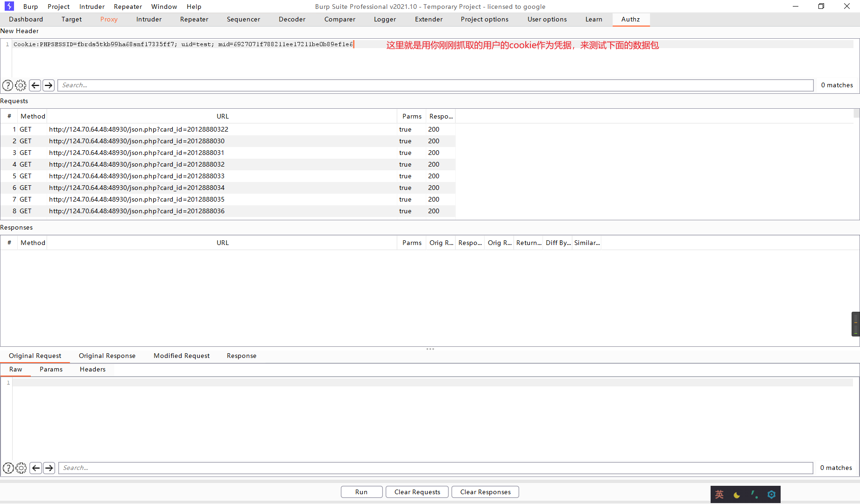
Task: Go to previous match in New Header search
Action: tap(35, 85)
